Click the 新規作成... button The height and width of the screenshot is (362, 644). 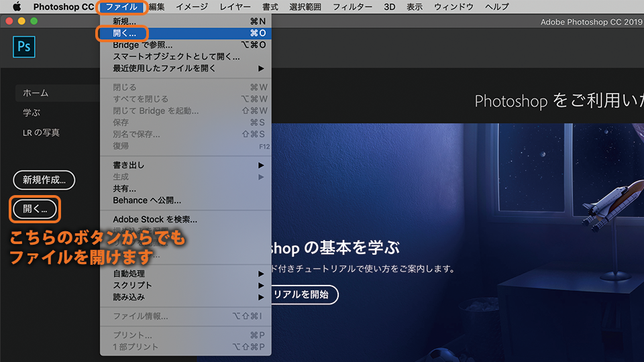click(44, 180)
